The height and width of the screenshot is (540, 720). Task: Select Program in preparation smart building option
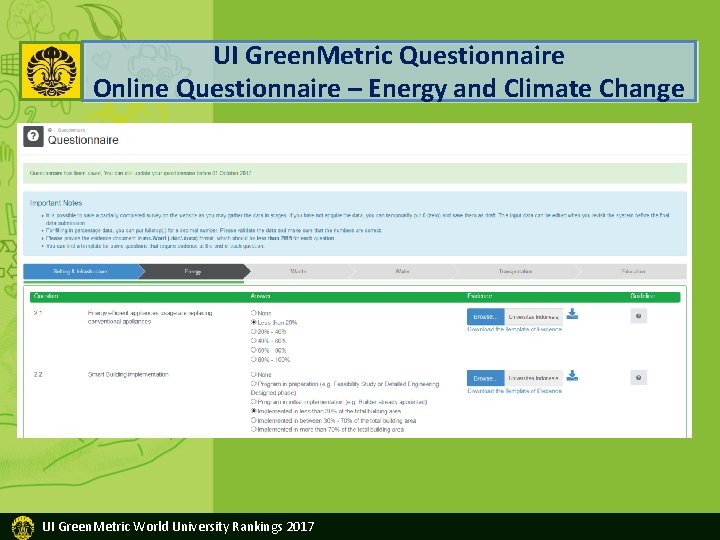(x=253, y=384)
